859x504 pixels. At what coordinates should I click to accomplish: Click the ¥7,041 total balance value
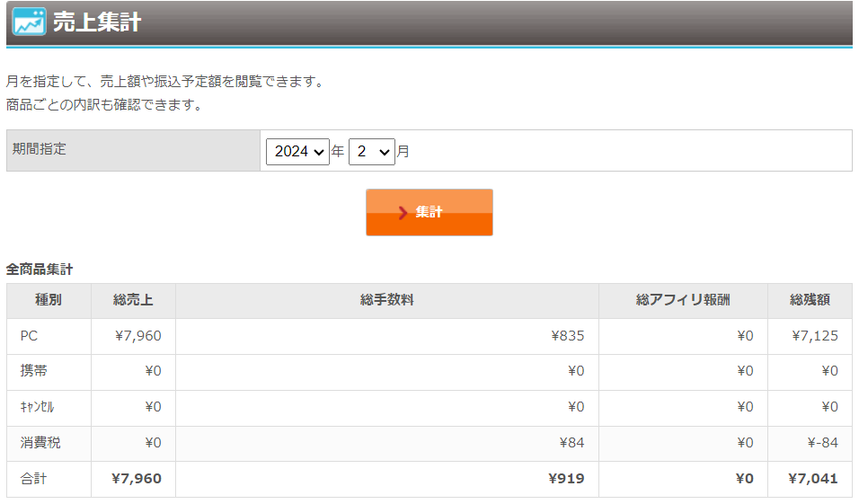click(813, 479)
